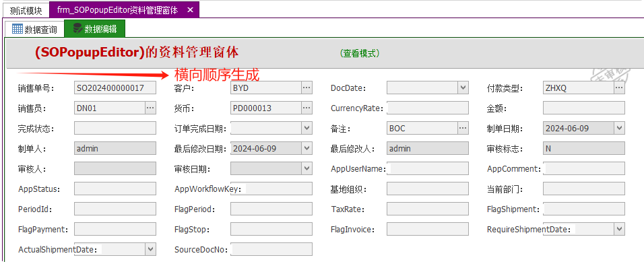Expand the RequireShipmentDate dropdown
Image resolution: width=644 pixels, height=268 pixels.
coord(619,229)
